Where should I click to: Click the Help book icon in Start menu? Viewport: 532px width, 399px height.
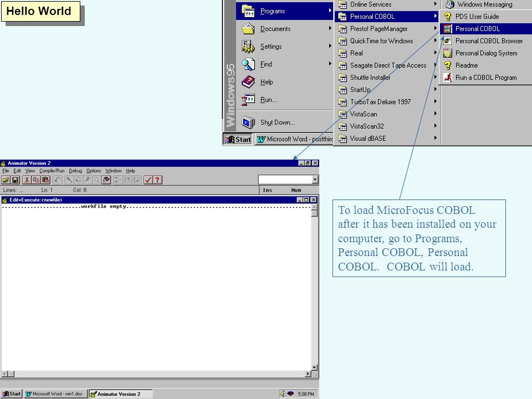tap(248, 82)
